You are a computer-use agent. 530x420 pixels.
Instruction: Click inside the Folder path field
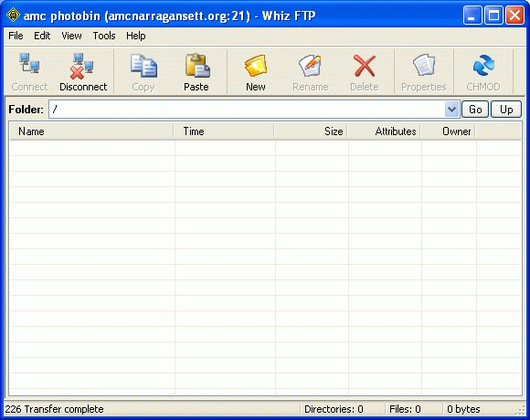click(247, 110)
